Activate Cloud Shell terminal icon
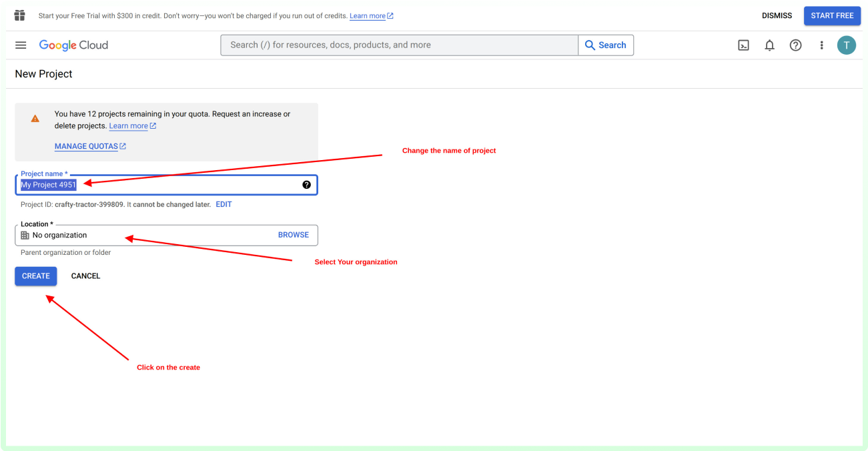The height and width of the screenshot is (451, 868). click(743, 45)
